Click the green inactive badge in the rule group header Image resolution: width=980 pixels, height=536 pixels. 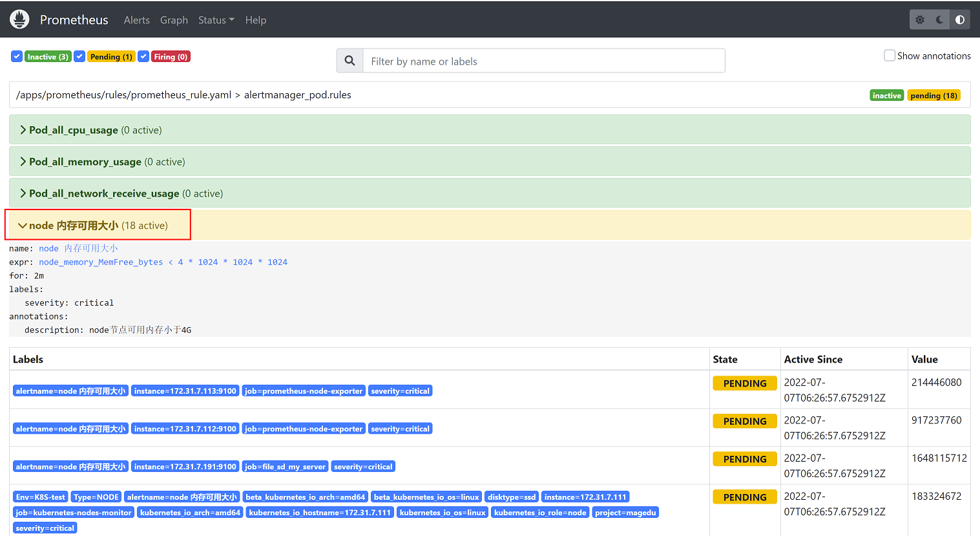(886, 96)
